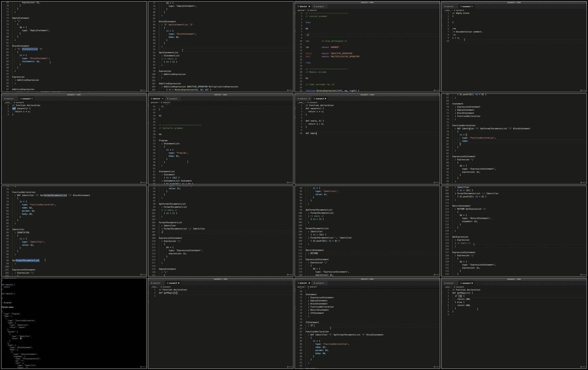Viewport: 588px width, 370px height.
Task: Click unsaved dot on example.lt in def empty frame
Action: (325, 99)
